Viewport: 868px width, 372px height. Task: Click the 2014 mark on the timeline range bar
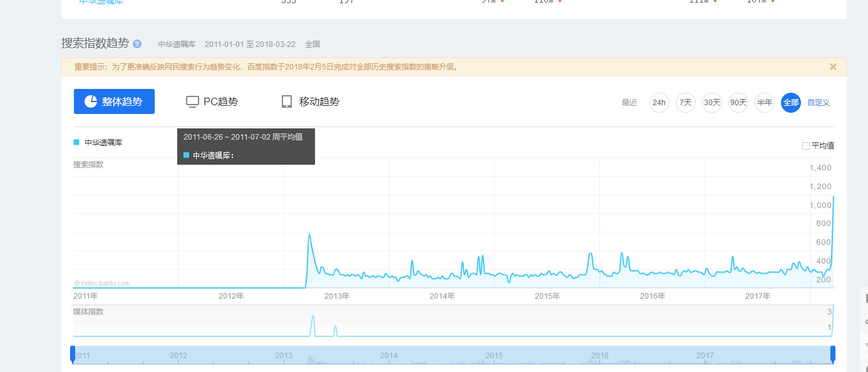[x=389, y=356]
